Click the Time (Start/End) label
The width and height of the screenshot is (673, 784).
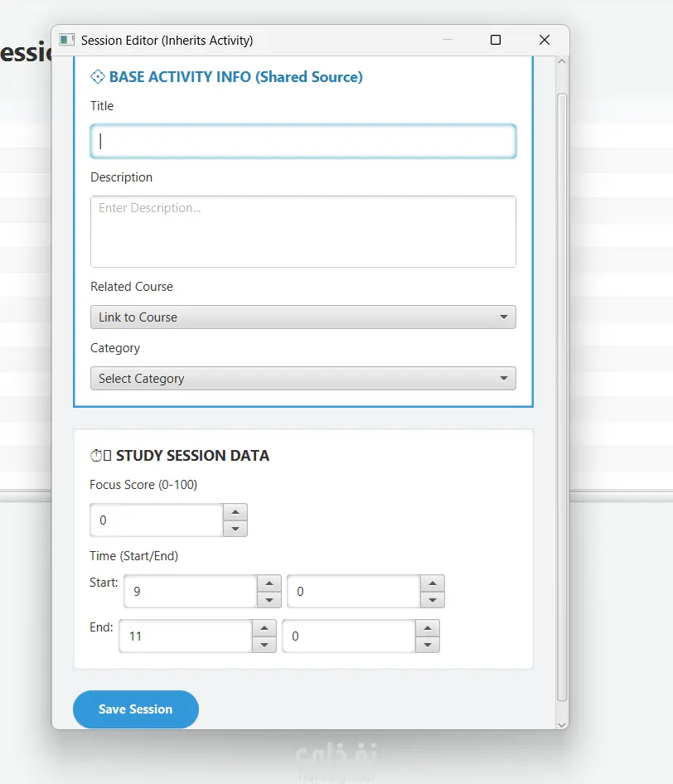coord(134,556)
